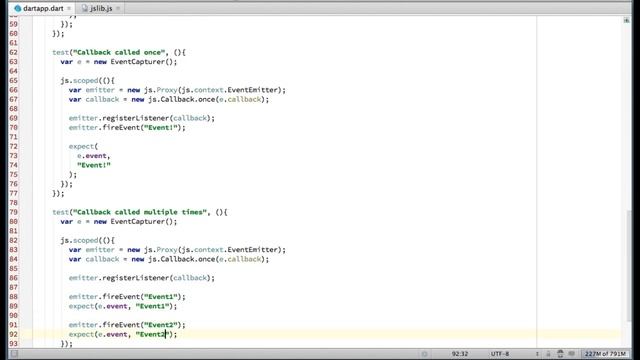Screen dimensions: 640x360
Task: Click fireEvent("Event1") on line 88
Action: coord(142,296)
